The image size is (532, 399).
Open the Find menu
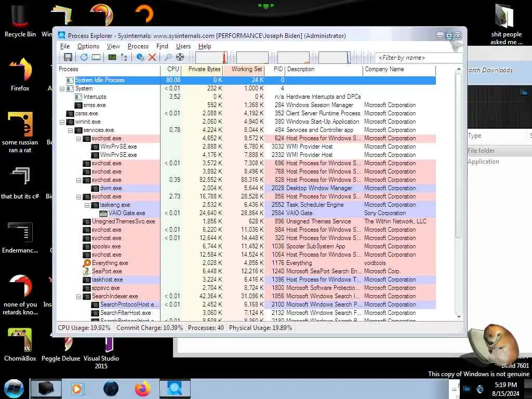click(x=162, y=46)
